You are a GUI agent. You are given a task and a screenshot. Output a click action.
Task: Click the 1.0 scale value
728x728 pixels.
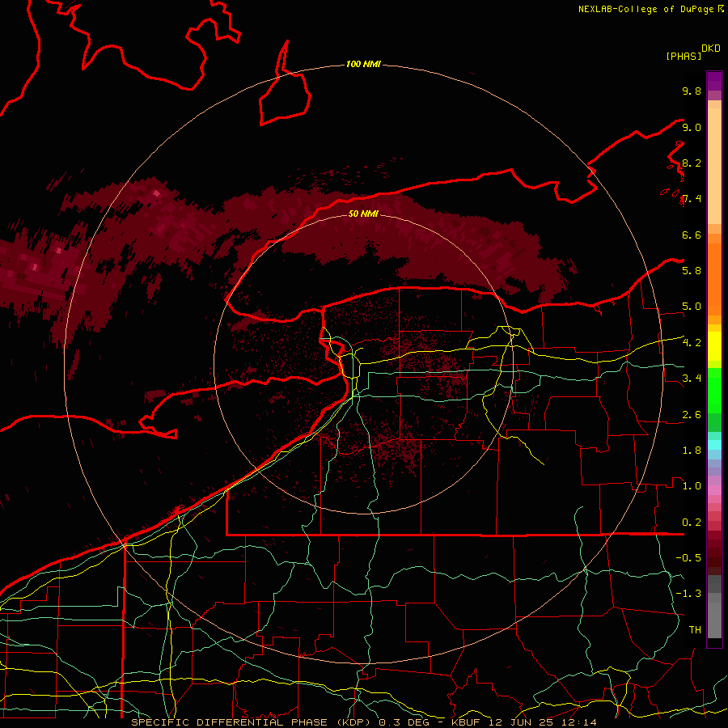click(x=692, y=486)
